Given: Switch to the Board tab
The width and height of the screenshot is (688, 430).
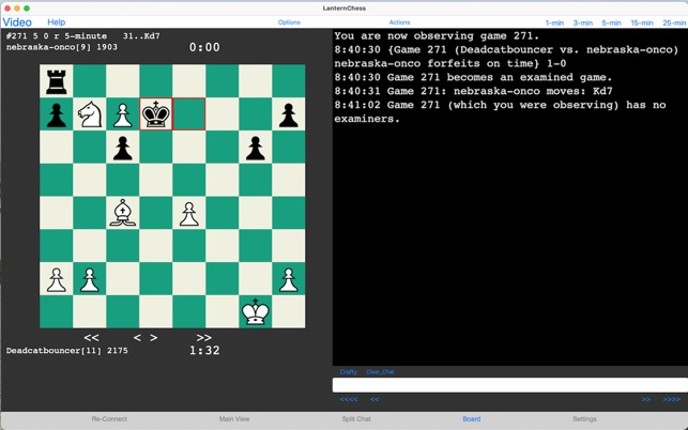Looking at the screenshot, I should coord(472,419).
